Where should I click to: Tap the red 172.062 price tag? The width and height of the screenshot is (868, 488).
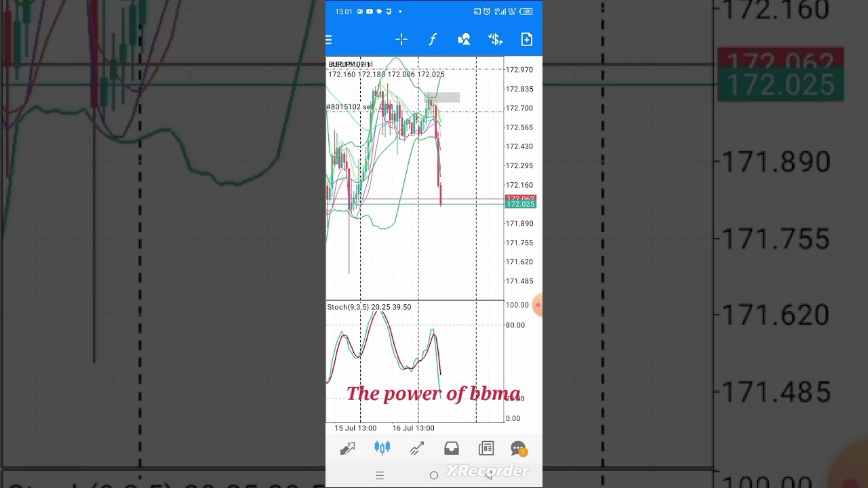click(x=520, y=198)
